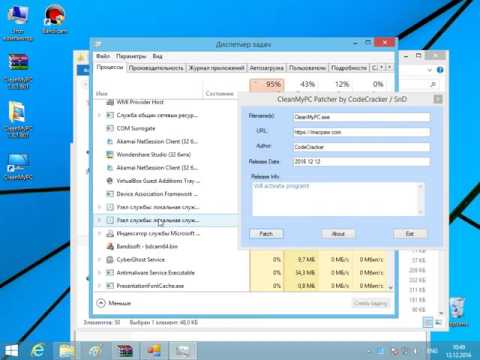This screenshot has width=480, height=360.
Task: Switch Explorer to large icons view
Action: (x=439, y=322)
